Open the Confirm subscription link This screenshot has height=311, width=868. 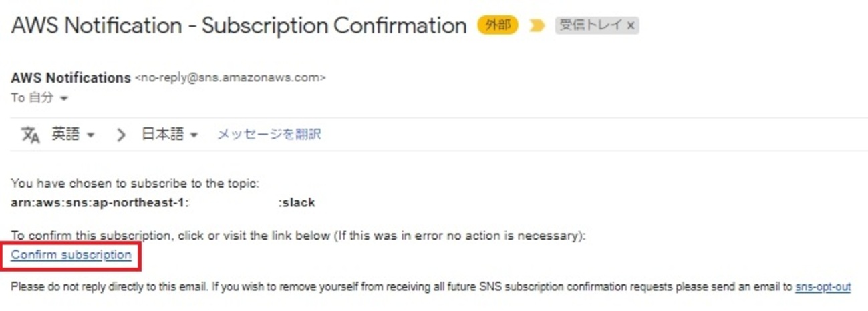[x=71, y=255]
